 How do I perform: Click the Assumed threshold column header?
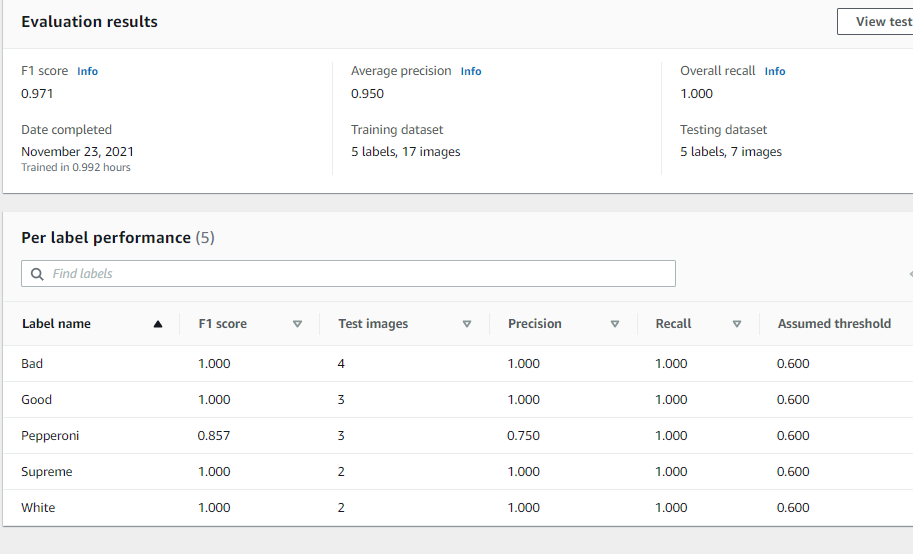834,324
